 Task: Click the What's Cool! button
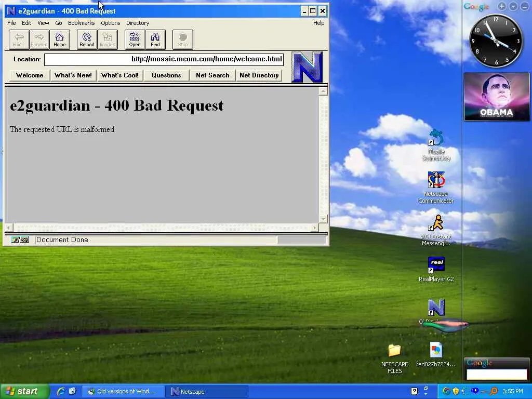point(120,75)
